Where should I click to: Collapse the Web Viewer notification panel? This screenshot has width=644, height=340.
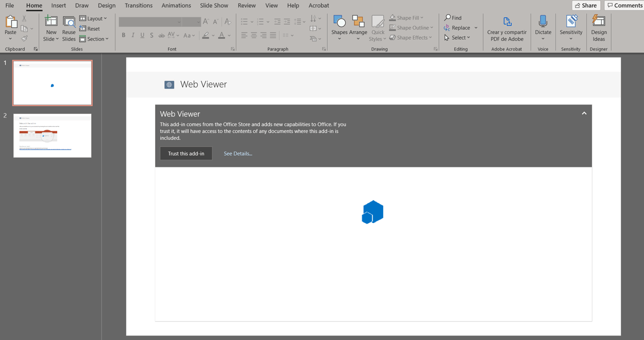point(584,113)
